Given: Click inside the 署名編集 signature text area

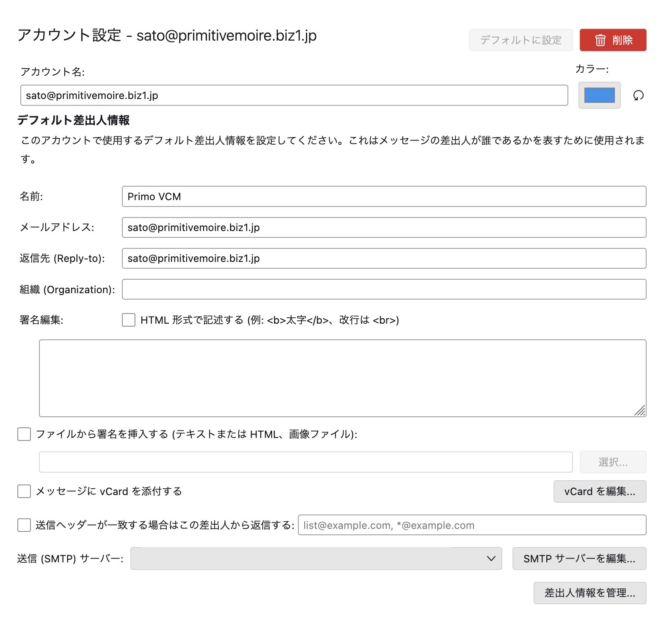Looking at the screenshot, I should click(342, 378).
